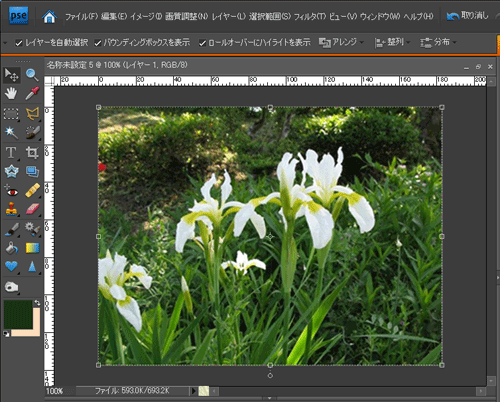The width and height of the screenshot is (500, 402).
Task: Select the Paint Bucket tool
Action: tap(11, 248)
